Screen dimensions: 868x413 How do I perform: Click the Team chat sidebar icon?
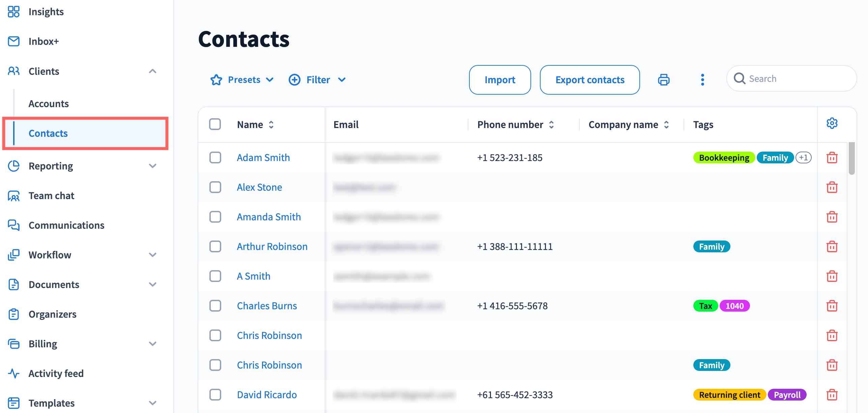pyautogui.click(x=13, y=196)
